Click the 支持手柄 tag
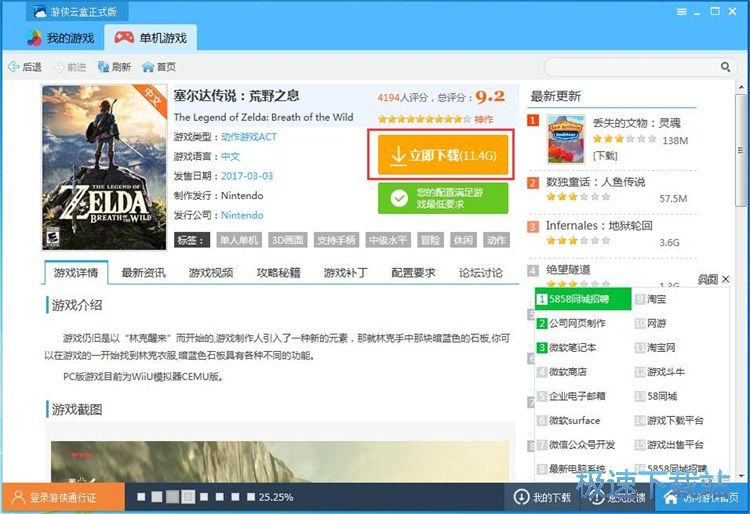 point(336,240)
